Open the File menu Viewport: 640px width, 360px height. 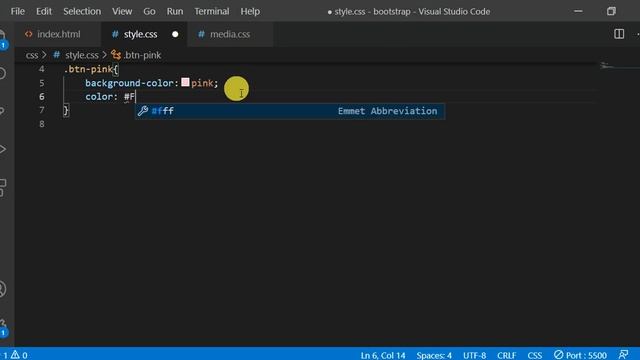click(18, 11)
